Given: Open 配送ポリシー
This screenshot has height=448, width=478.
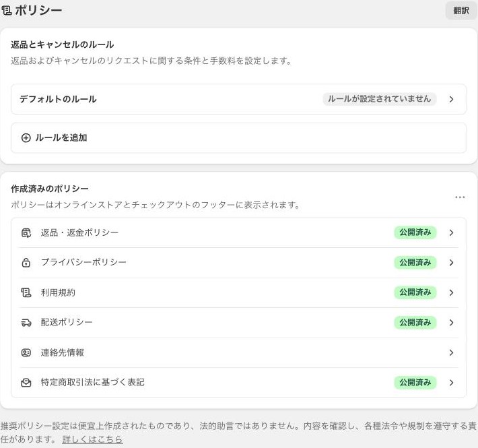Looking at the screenshot, I should (238, 322).
